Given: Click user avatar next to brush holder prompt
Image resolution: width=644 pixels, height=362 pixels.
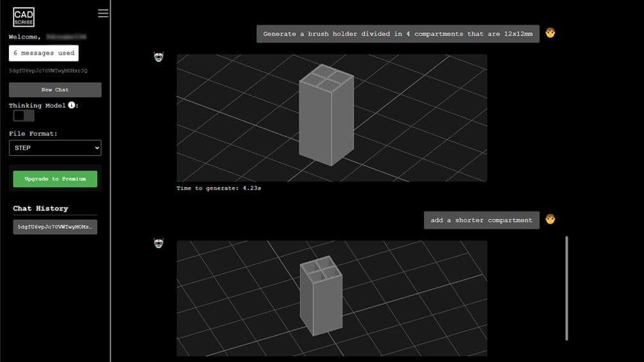Looking at the screenshot, I should coord(550,33).
